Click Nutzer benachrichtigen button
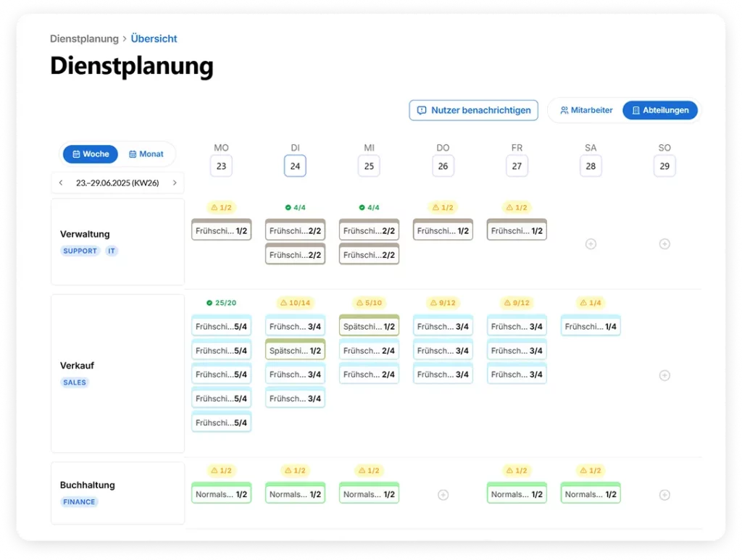The image size is (742, 560). pos(474,110)
